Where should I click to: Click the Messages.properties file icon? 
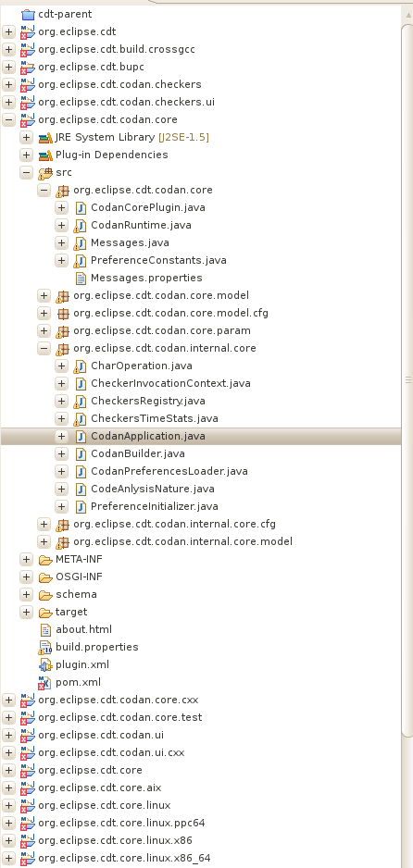coord(81,278)
